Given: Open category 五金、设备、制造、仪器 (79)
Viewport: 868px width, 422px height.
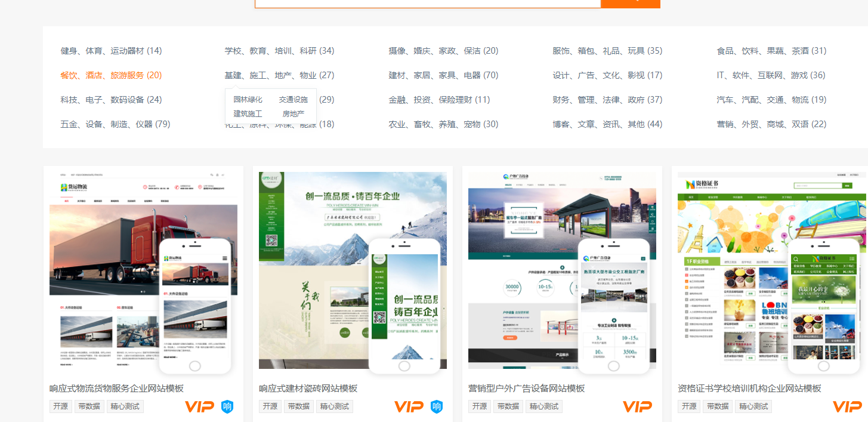Looking at the screenshot, I should point(115,124).
